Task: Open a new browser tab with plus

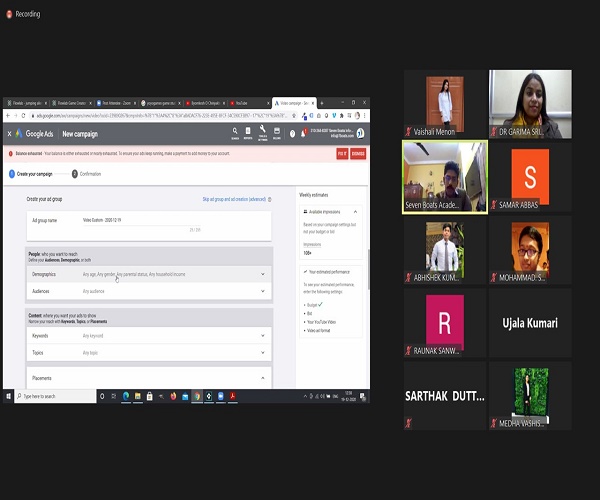Action: tap(322, 103)
